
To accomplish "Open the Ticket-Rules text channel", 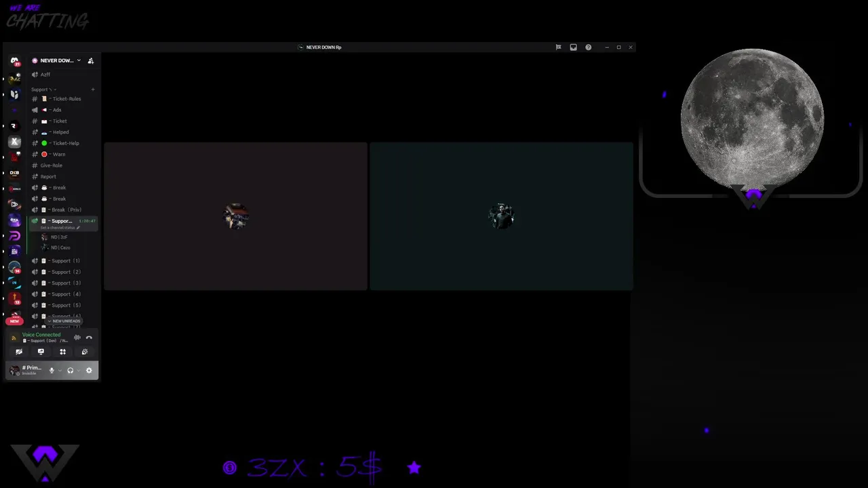I will tap(64, 99).
